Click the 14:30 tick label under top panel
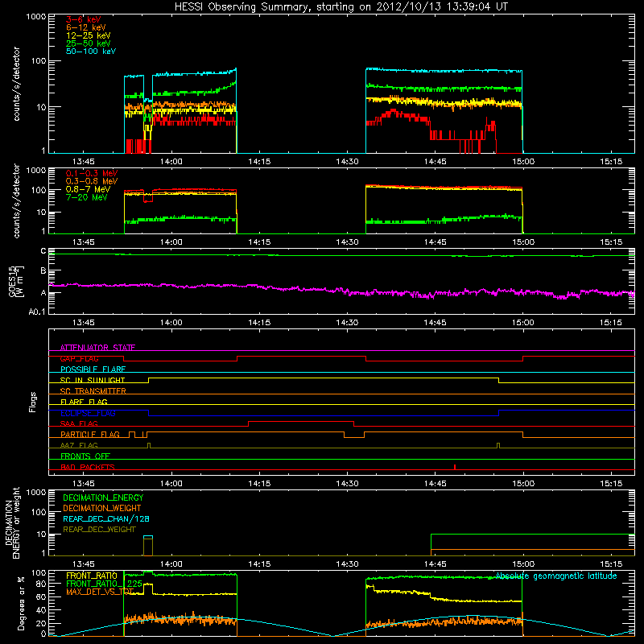This screenshot has width=644, height=644. (347, 162)
